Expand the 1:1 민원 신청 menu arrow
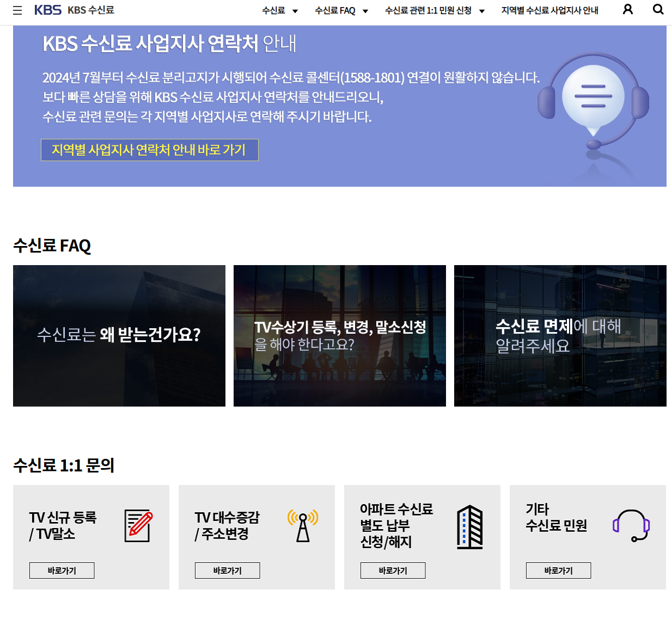Viewport: 672px width, 632px height. point(482,11)
